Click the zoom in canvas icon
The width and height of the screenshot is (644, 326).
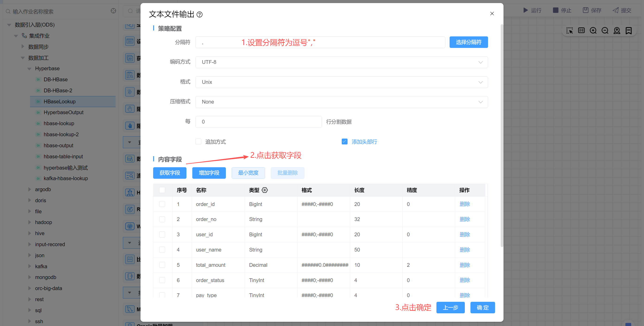pyautogui.click(x=593, y=31)
